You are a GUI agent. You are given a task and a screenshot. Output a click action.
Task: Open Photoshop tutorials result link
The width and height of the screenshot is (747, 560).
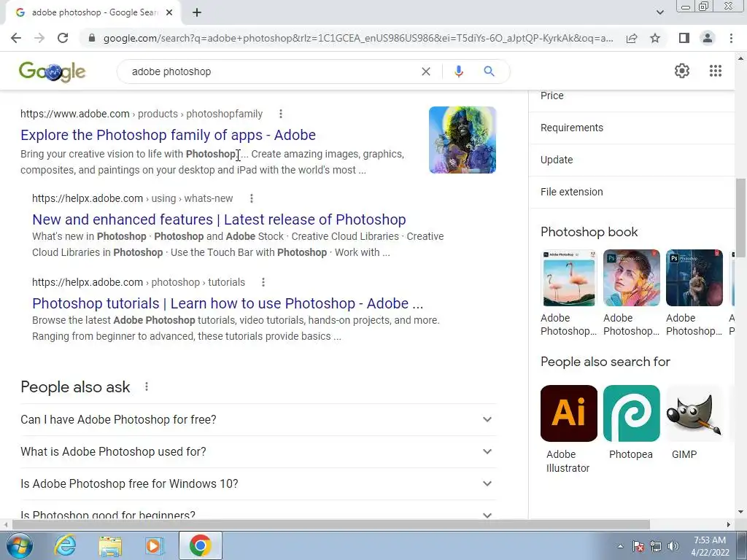(x=228, y=303)
